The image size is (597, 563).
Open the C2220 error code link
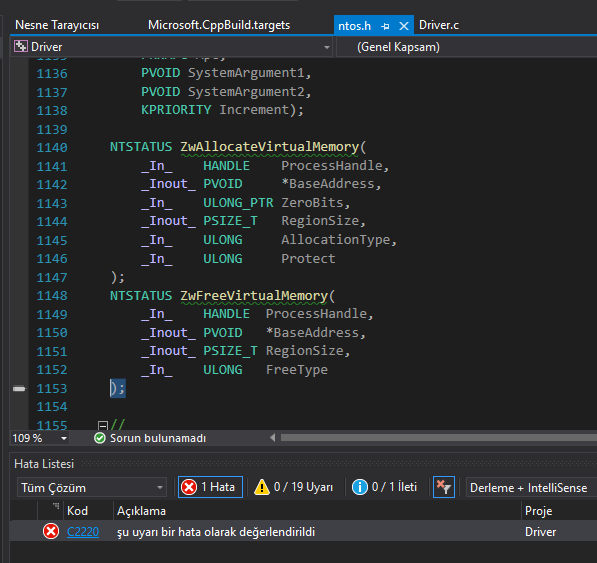[83, 532]
